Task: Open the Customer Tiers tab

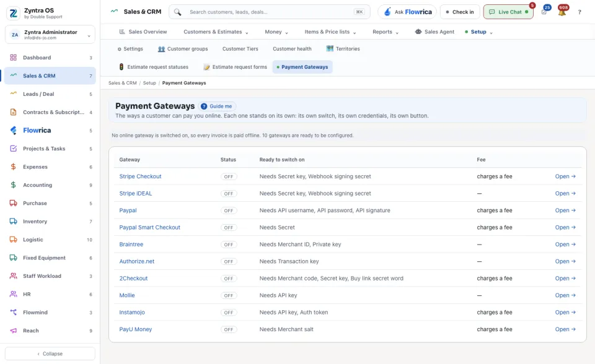Action: tap(240, 49)
